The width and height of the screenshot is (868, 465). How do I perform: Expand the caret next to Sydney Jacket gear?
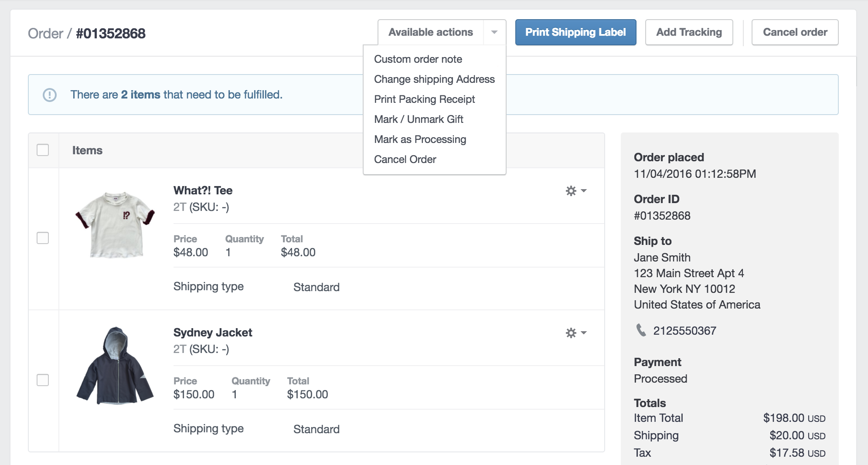click(x=584, y=333)
